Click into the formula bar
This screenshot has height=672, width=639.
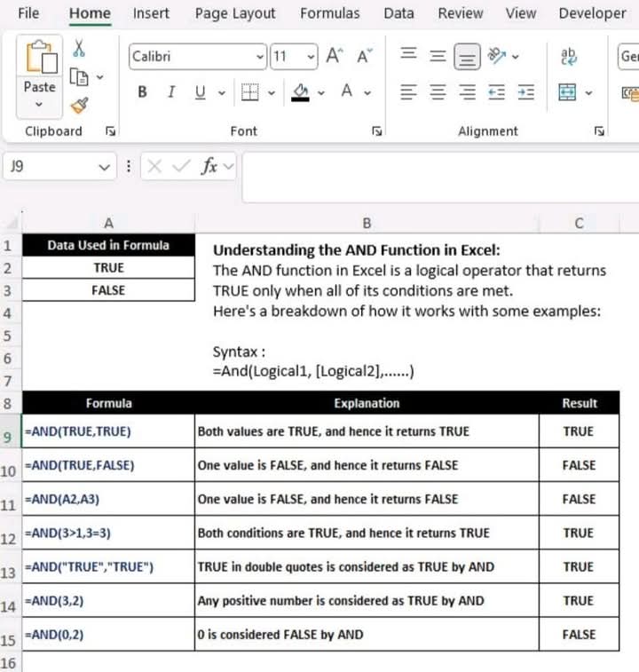coord(440,177)
